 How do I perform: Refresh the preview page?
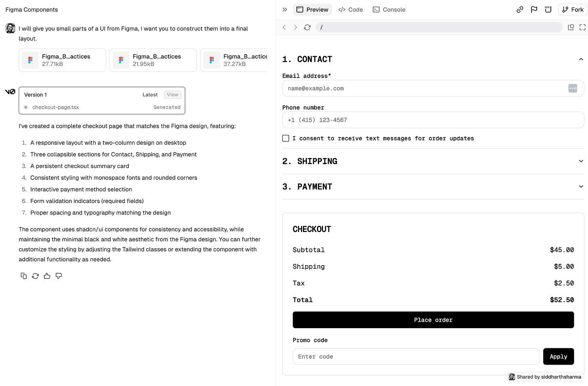(x=307, y=27)
